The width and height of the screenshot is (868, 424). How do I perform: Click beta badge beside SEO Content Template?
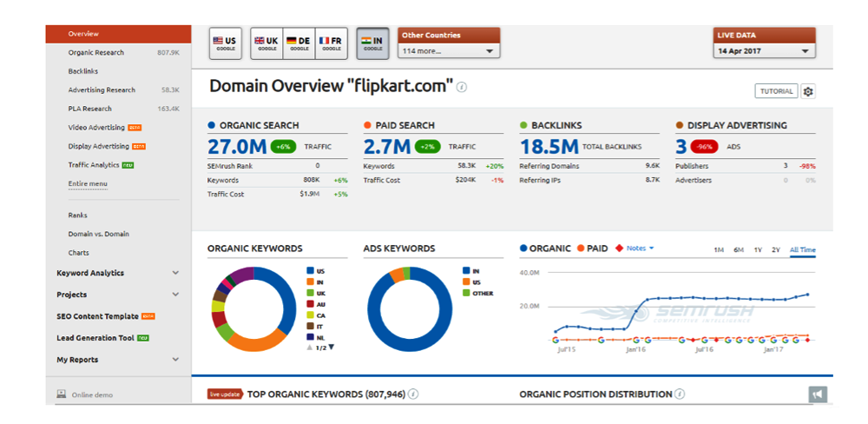[148, 316]
